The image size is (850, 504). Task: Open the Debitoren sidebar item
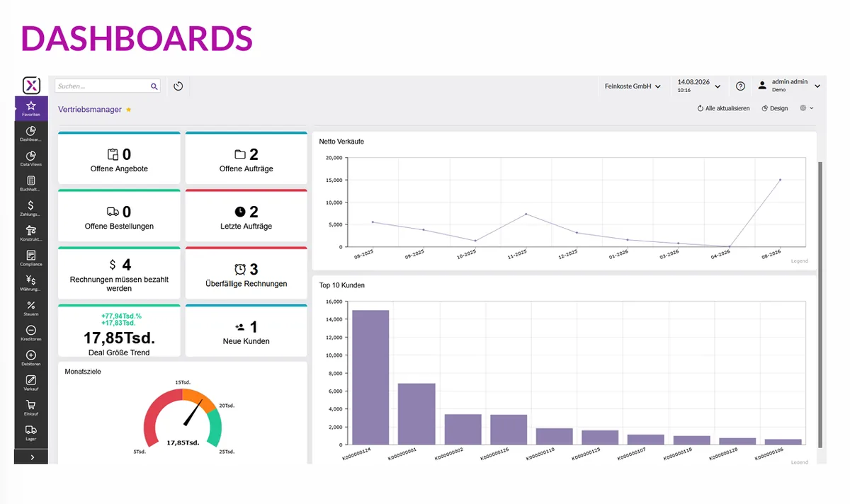31,358
